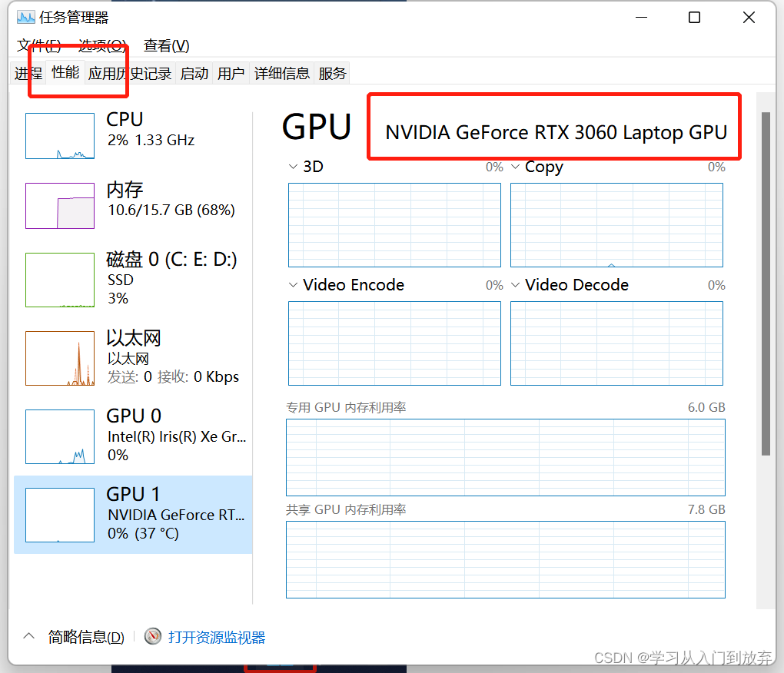The width and height of the screenshot is (784, 673).
Task: Select the 以太网 graph thumbnail
Action: 60,358
